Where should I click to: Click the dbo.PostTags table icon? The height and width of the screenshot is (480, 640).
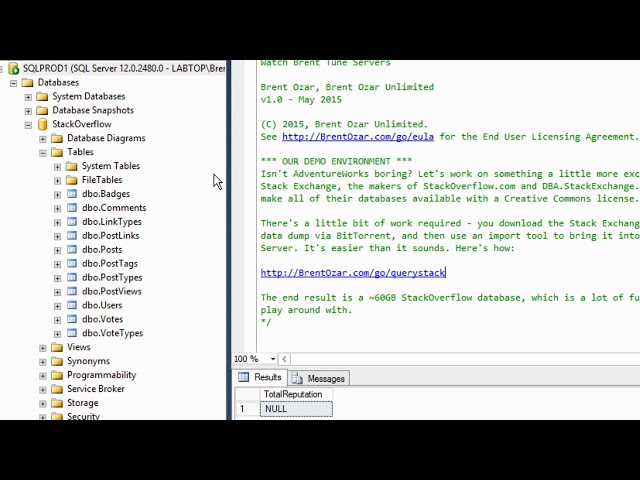click(x=72, y=263)
